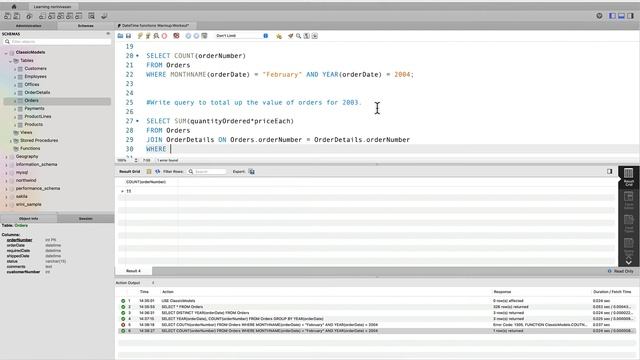Open the row limit dropdown
This screenshot has height=360, width=640.
tap(242, 36)
